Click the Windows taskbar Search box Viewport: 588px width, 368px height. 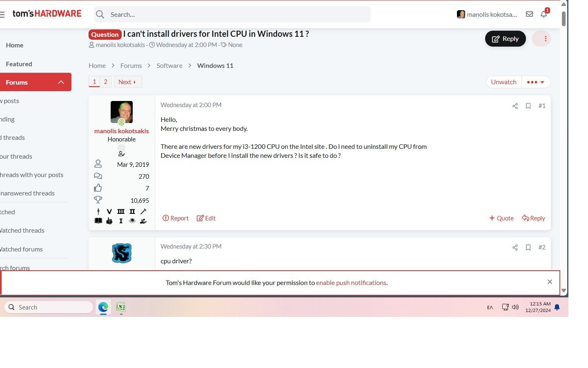pos(49,307)
